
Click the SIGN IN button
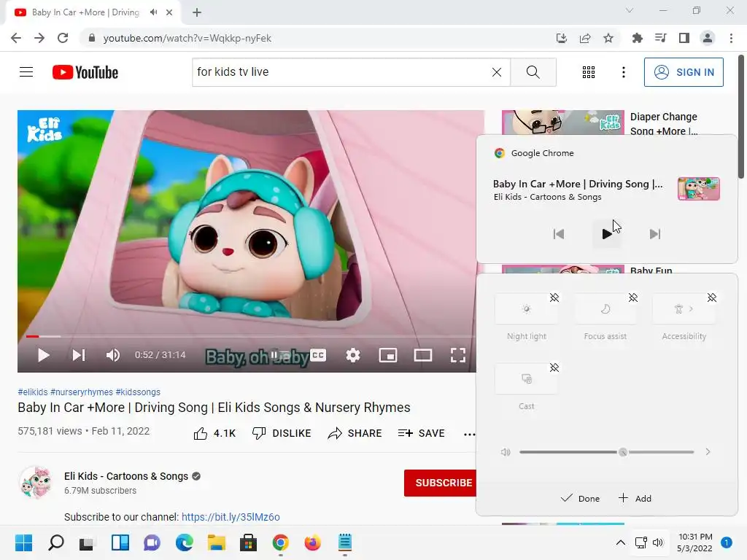[683, 72]
